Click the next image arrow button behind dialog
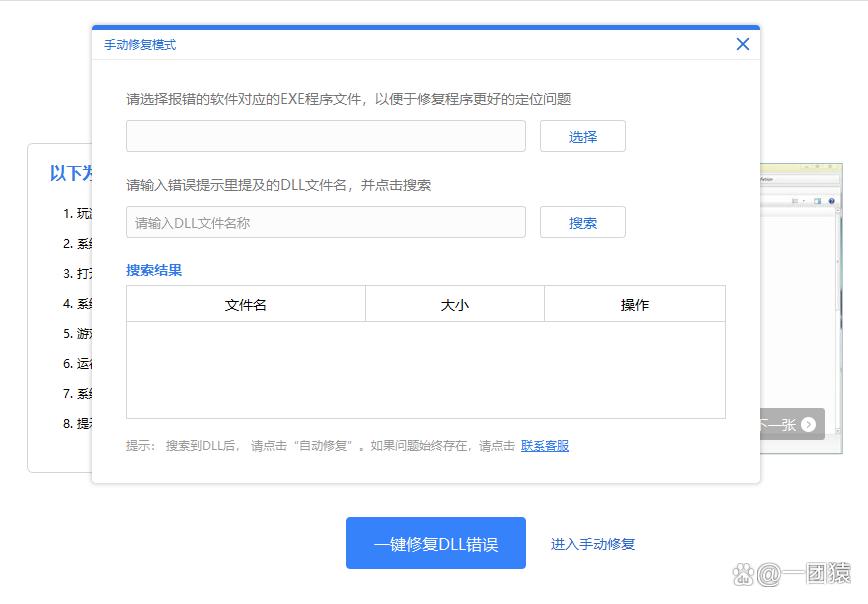868x604 pixels. (x=808, y=425)
